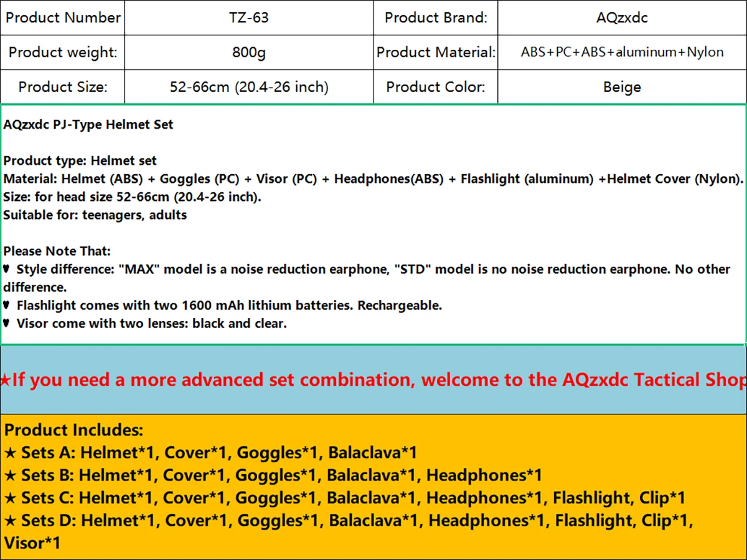Viewport: 747px width, 560px height.
Task: Select the 52-66cm product size cell
Action: tap(248, 87)
